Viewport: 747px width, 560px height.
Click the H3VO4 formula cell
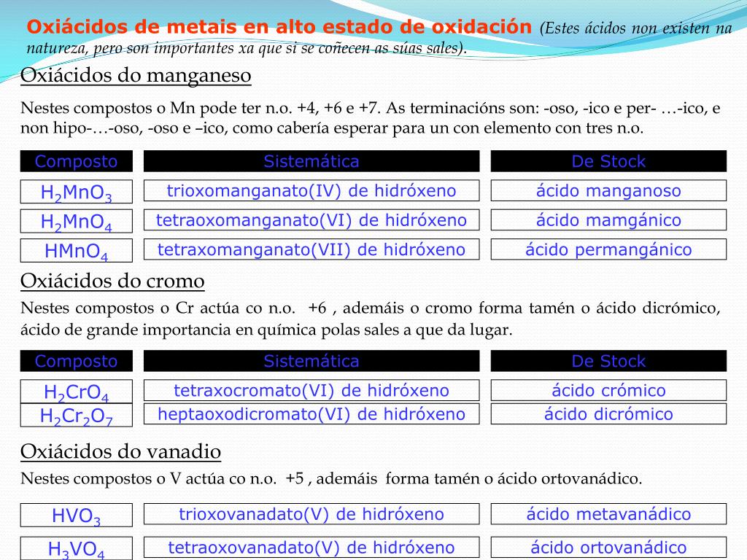(76, 548)
